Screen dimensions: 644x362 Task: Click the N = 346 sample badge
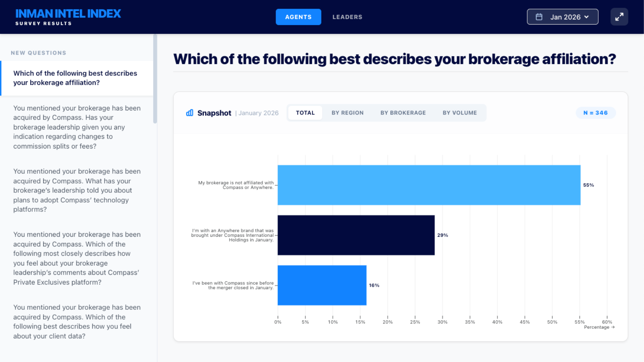(595, 113)
